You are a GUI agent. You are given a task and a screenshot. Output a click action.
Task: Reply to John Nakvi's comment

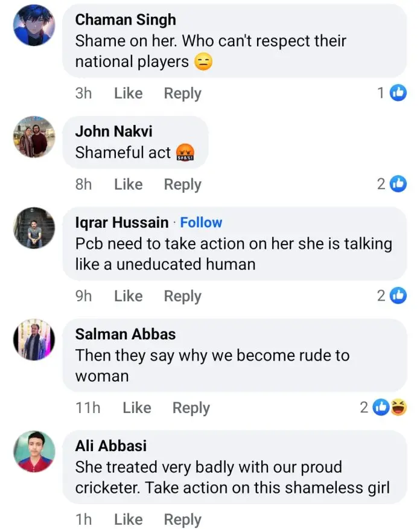point(182,185)
